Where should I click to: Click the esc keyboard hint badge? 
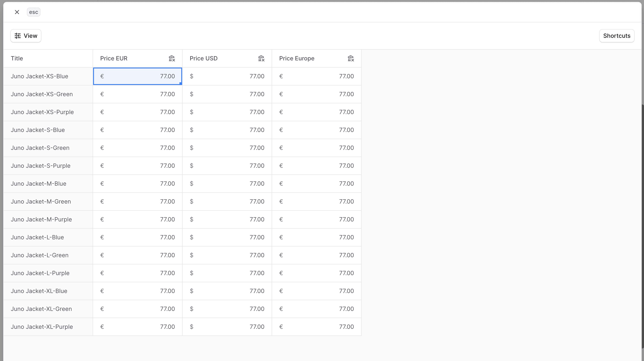34,12
